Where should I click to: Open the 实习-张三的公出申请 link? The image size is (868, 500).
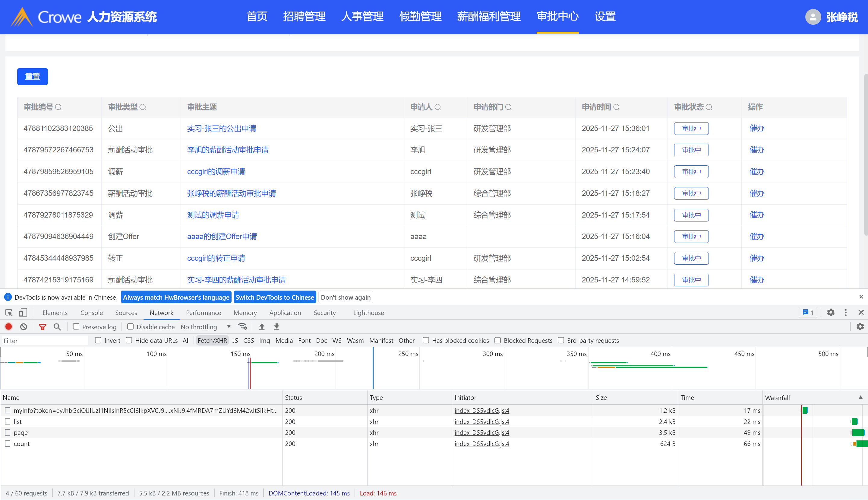[222, 129]
